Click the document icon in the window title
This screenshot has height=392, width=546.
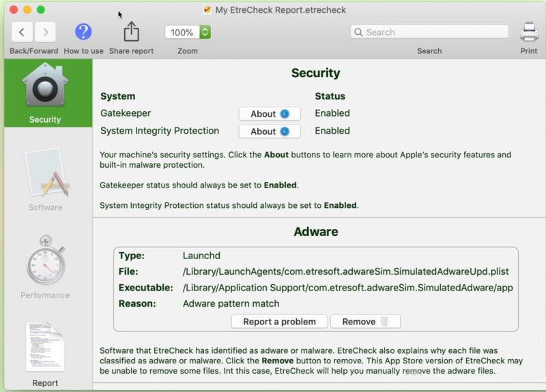click(207, 10)
